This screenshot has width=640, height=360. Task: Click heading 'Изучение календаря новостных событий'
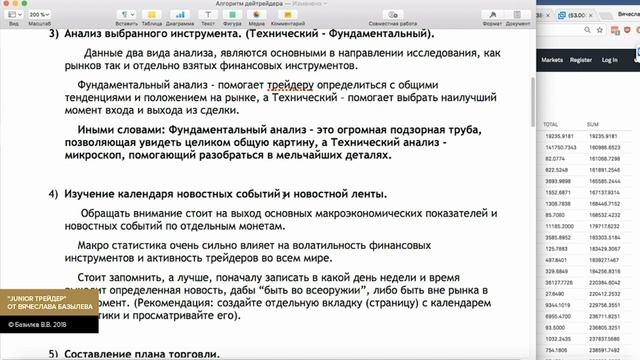pos(172,194)
